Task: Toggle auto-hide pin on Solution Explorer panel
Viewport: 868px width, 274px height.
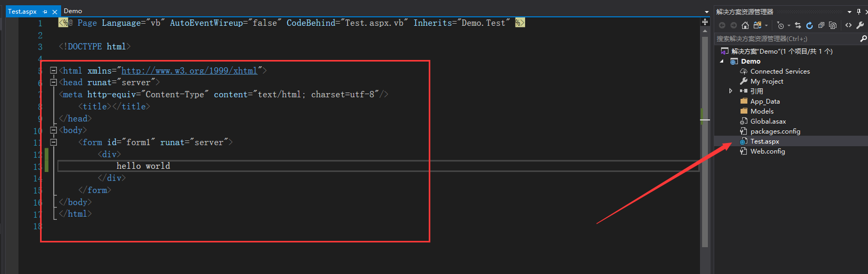Action: (x=859, y=12)
